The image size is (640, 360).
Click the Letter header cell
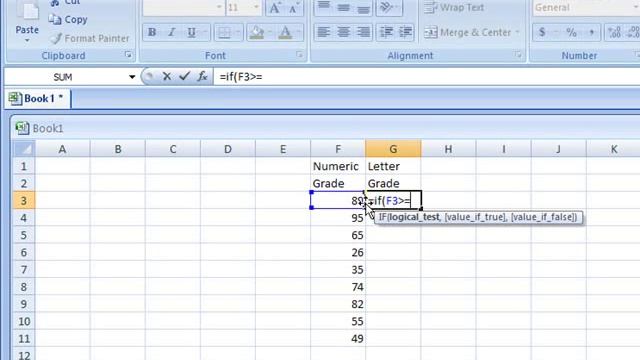tap(393, 166)
